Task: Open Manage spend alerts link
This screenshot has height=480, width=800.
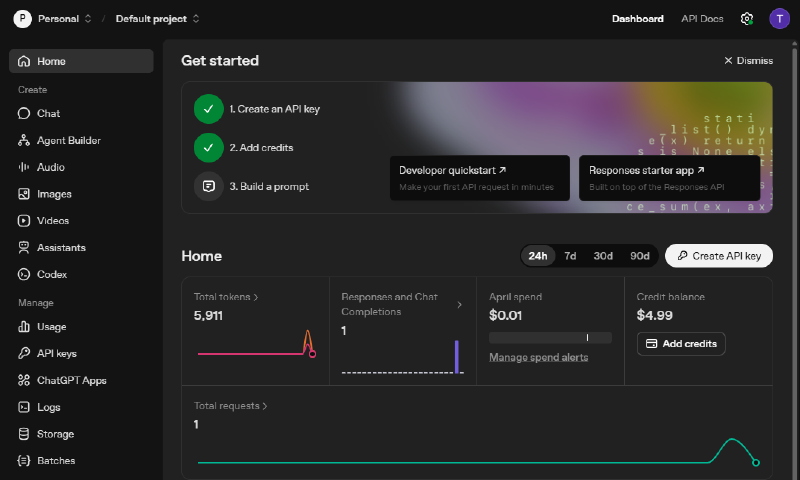Action: click(x=538, y=357)
